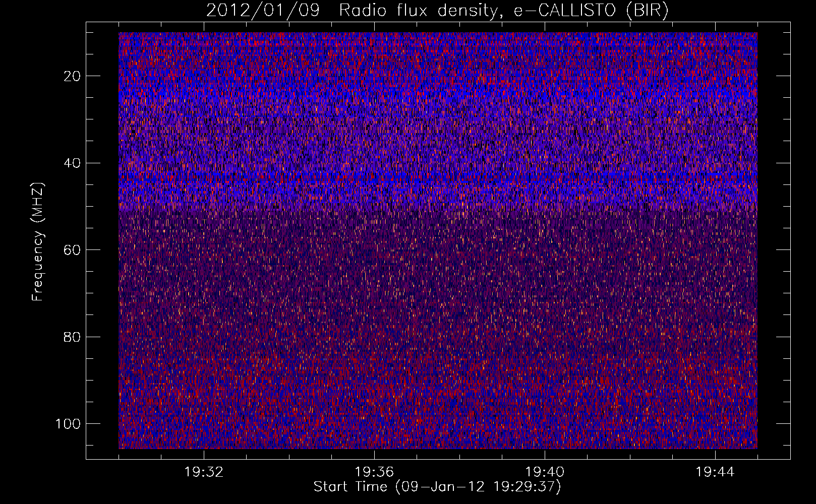816x504 pixels.
Task: Click the 60 frequency tick label
Action: (x=73, y=250)
